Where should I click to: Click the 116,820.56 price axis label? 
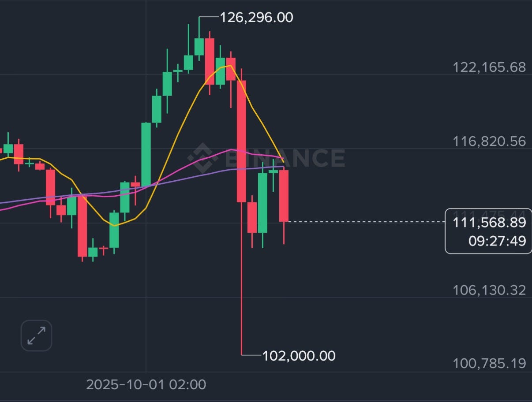click(490, 141)
